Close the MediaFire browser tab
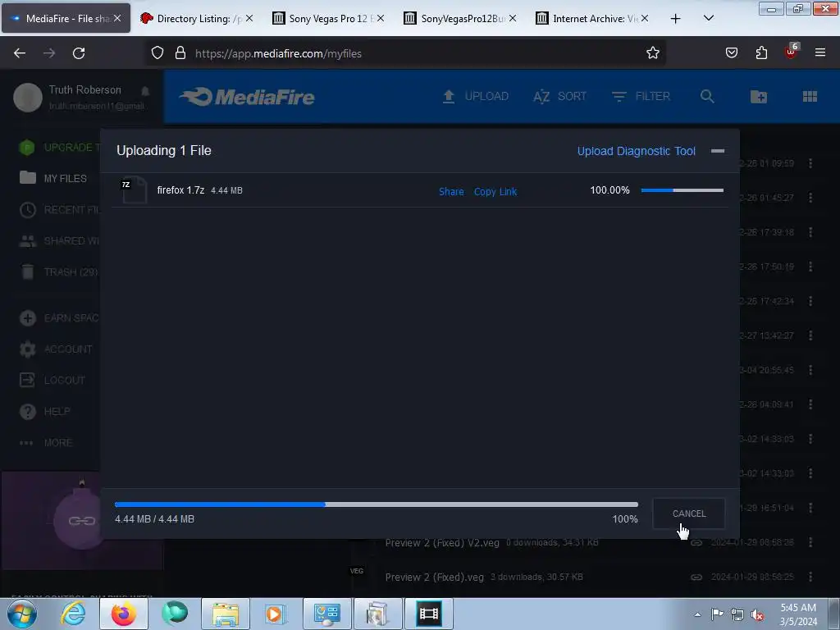Image resolution: width=840 pixels, height=630 pixels. point(117,18)
